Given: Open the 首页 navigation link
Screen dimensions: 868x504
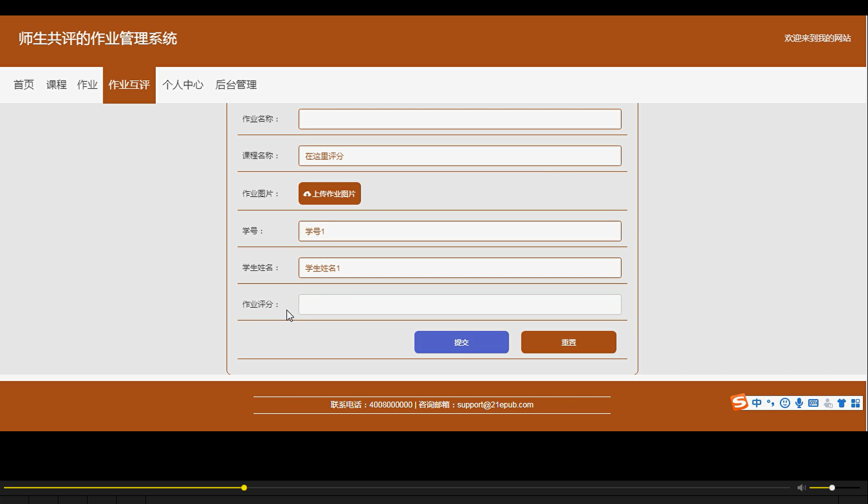Looking at the screenshot, I should (x=23, y=84).
